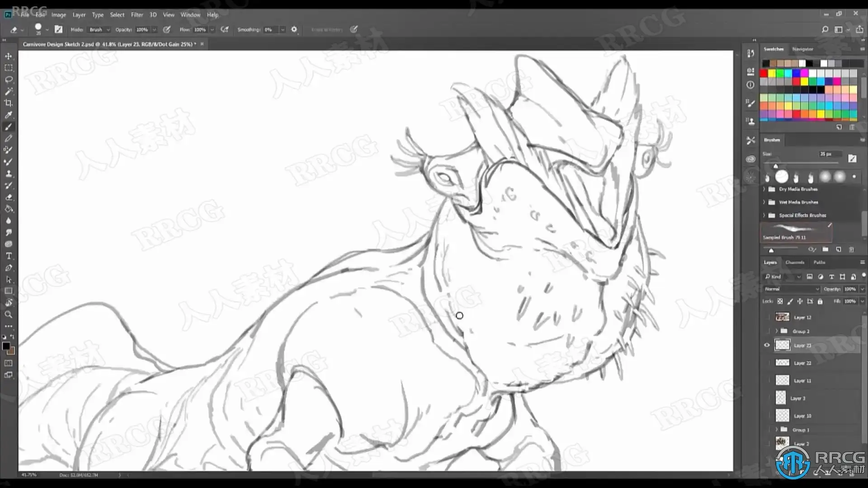Open the Filter menu
This screenshot has height=488, width=868.
(x=137, y=15)
